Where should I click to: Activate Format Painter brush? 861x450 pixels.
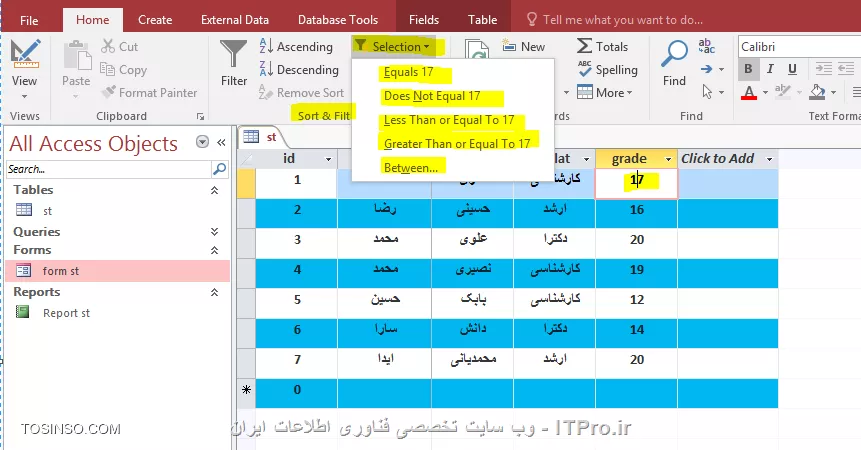[149, 93]
